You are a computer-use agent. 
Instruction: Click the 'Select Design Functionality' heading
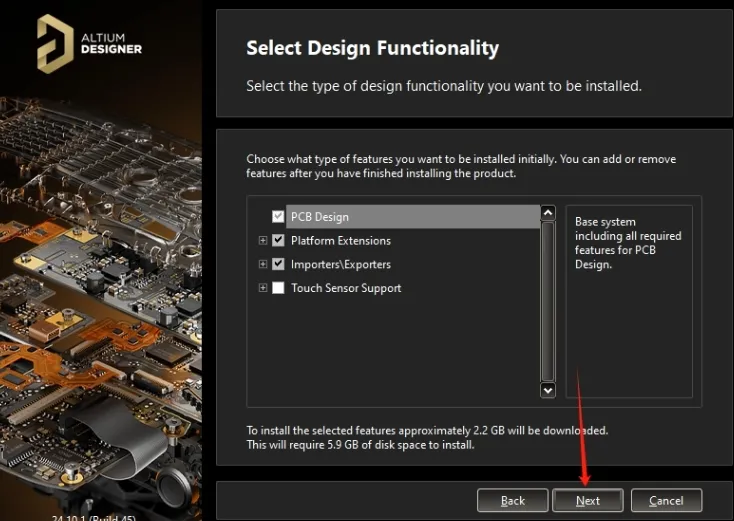[373, 48]
